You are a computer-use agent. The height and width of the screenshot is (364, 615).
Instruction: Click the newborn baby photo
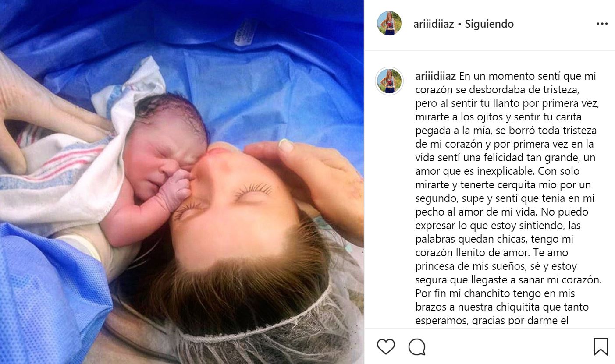point(182,182)
